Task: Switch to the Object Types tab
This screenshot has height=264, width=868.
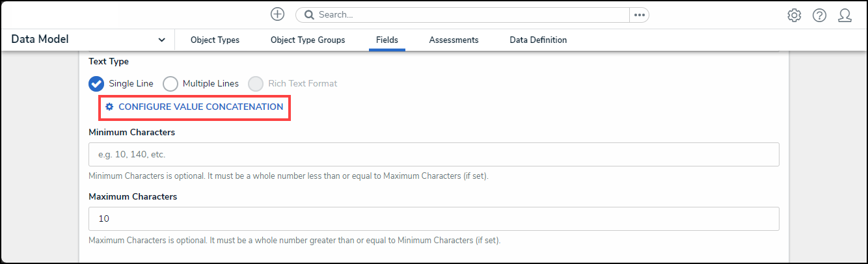Action: tap(215, 40)
